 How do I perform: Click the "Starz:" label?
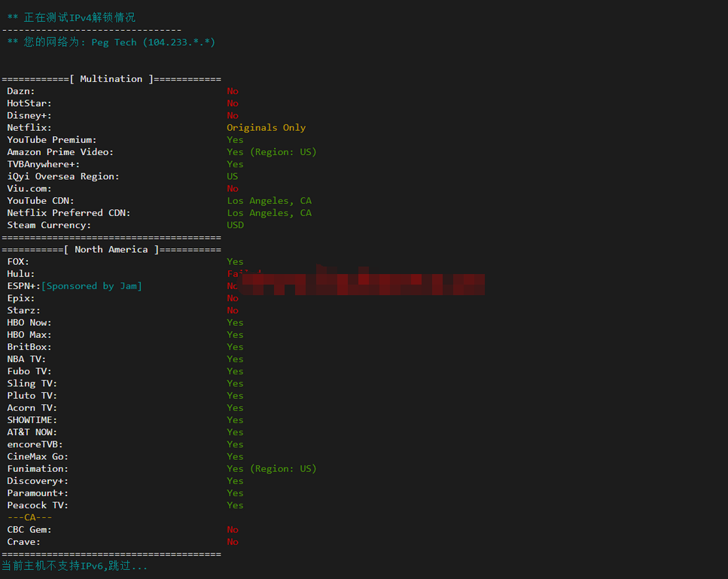[23, 310]
